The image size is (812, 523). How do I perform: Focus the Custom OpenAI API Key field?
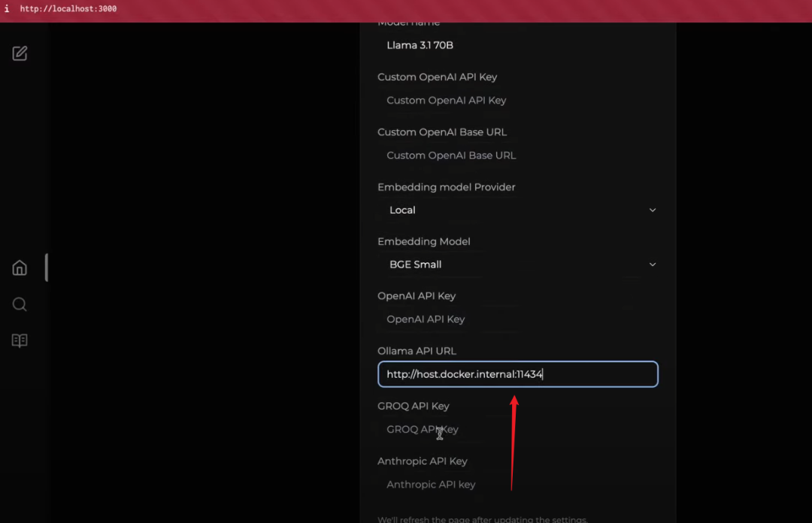pos(517,101)
